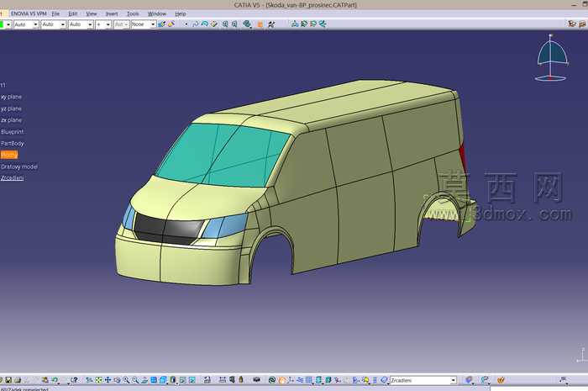This screenshot has width=588, height=391.
Task: Click first magnifier icon in top toolbar
Action: click(225, 24)
